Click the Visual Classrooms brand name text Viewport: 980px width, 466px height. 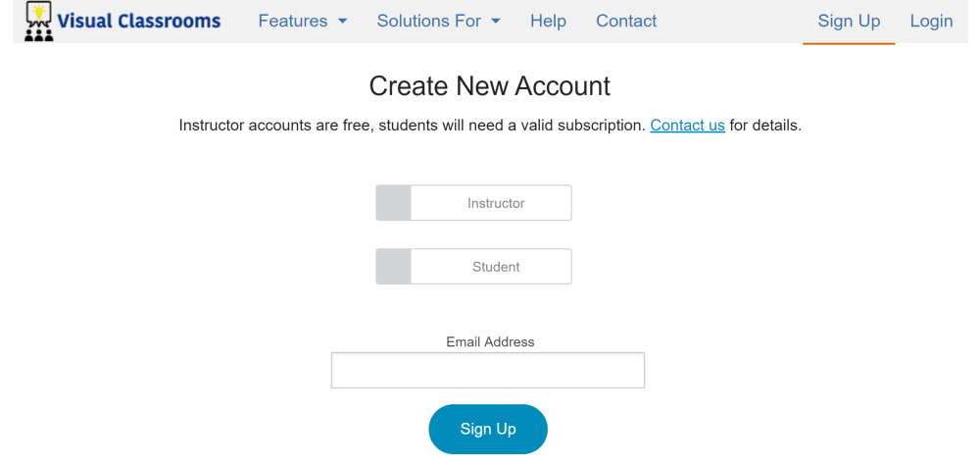[x=139, y=21]
